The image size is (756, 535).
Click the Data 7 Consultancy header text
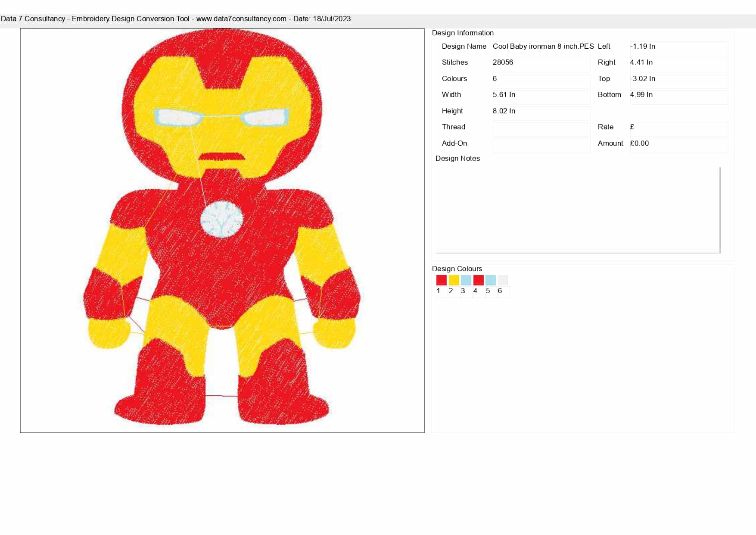(176, 19)
